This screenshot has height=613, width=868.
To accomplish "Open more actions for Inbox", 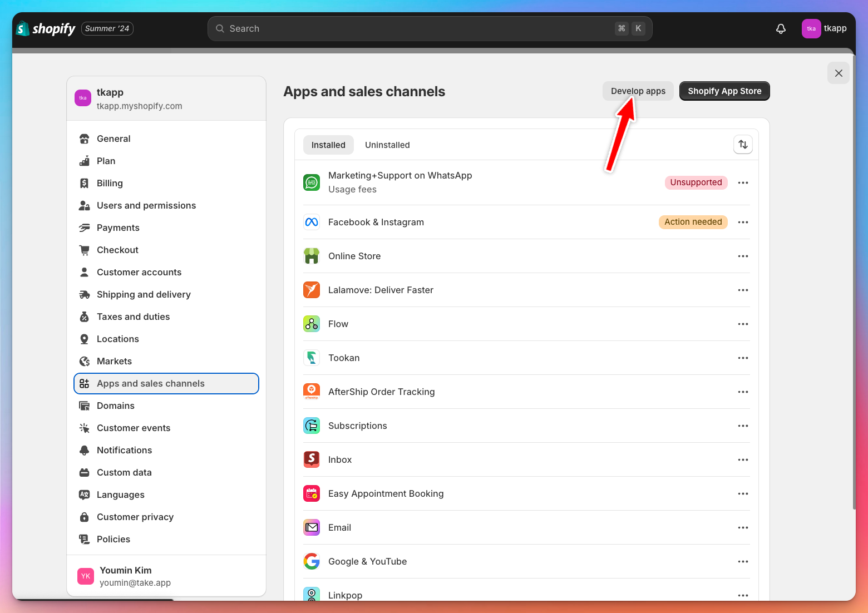I will pyautogui.click(x=743, y=459).
